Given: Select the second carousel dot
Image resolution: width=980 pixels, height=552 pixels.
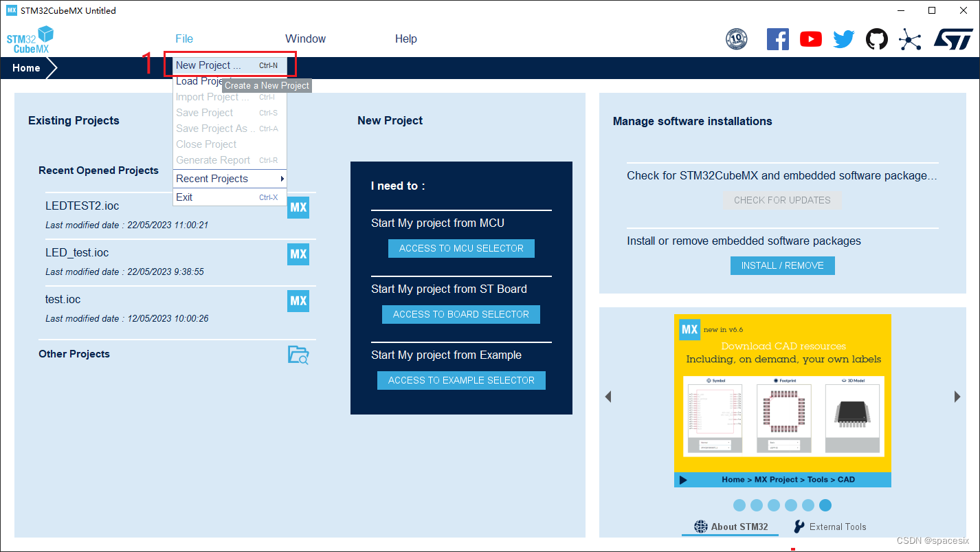Looking at the screenshot, I should [757, 505].
